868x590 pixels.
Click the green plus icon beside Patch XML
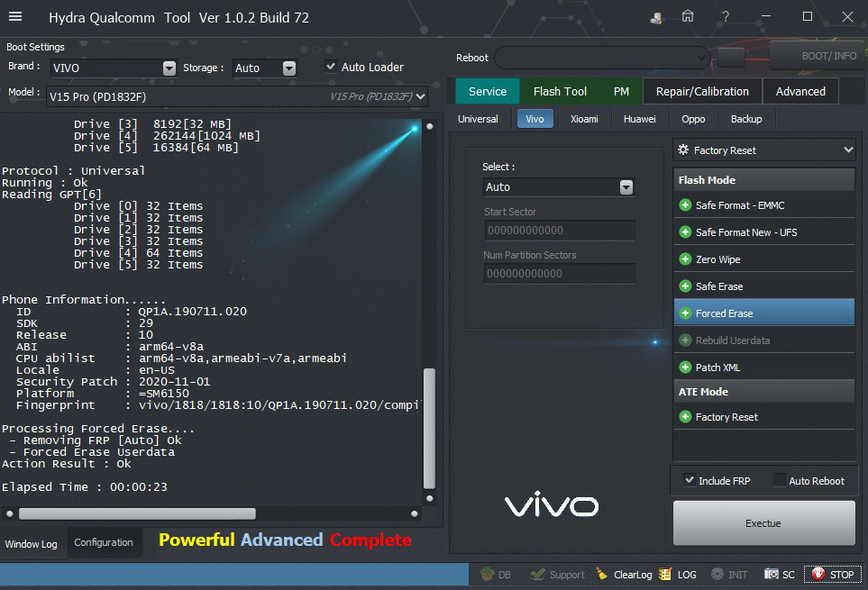click(685, 368)
